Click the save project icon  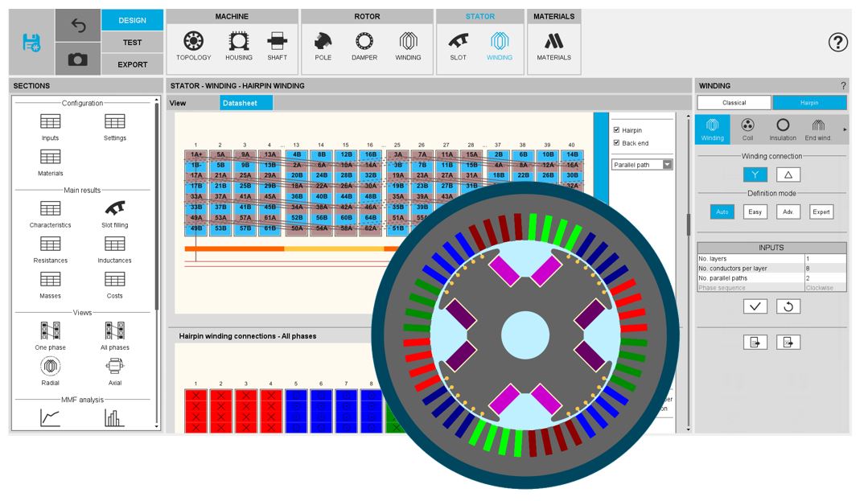(x=32, y=43)
